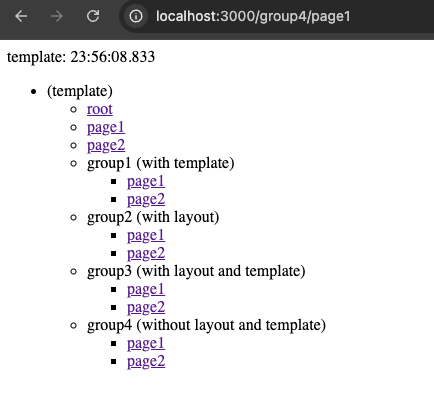The width and height of the screenshot is (434, 408).
Task: Click the browser forward arrow
Action: coord(57,16)
